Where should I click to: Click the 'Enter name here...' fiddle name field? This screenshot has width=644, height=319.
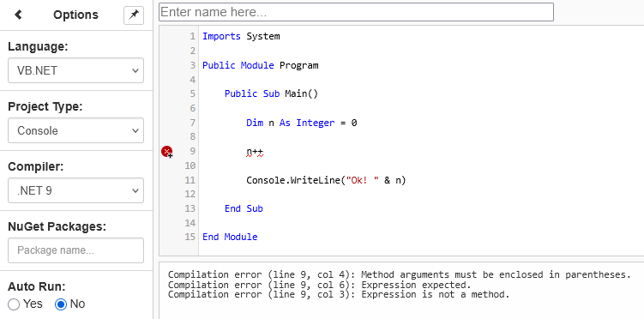click(x=356, y=12)
